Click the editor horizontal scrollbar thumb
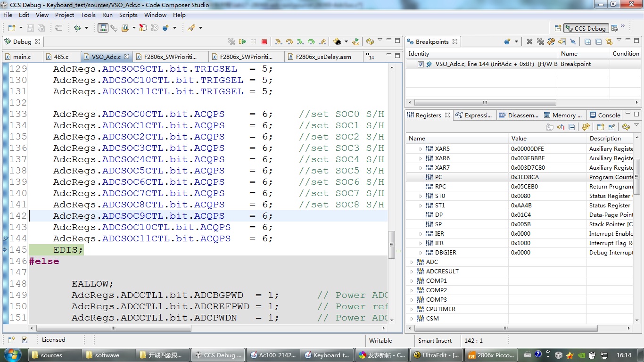This screenshot has width=644, height=362. click(x=114, y=328)
